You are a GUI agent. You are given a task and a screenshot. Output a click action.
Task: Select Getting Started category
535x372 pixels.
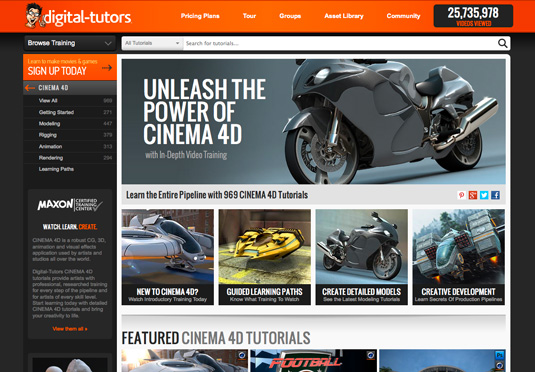pos(70,112)
